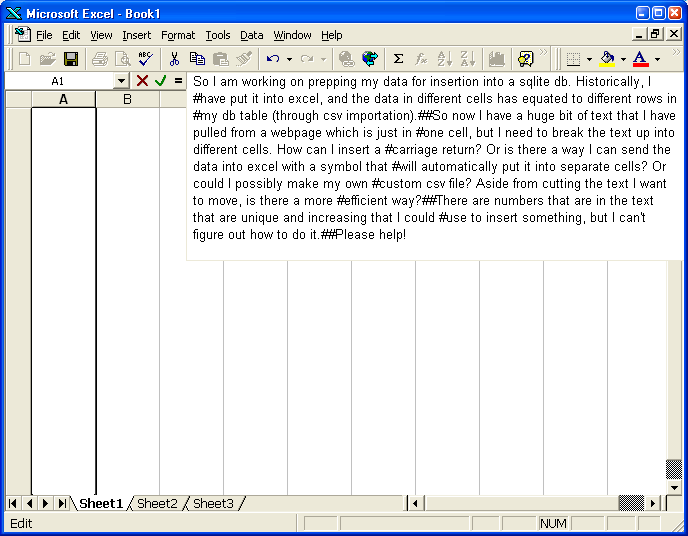Cancel the cell entry with red X
The height and width of the screenshot is (536, 688).
click(x=142, y=81)
